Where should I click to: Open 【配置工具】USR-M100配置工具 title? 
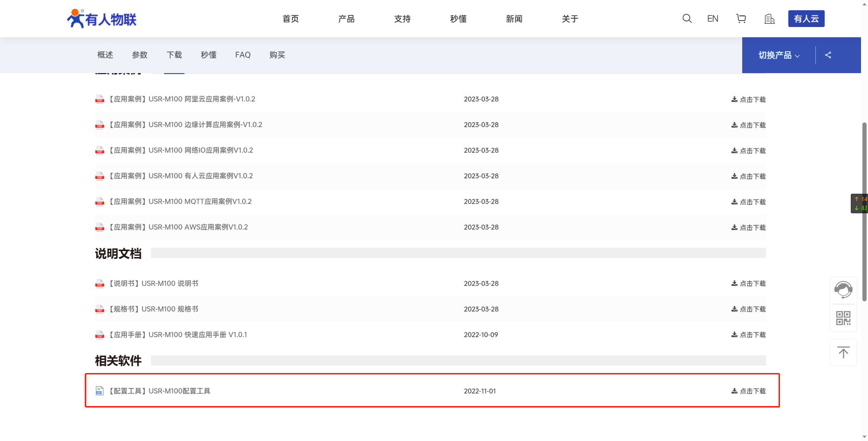(160, 391)
